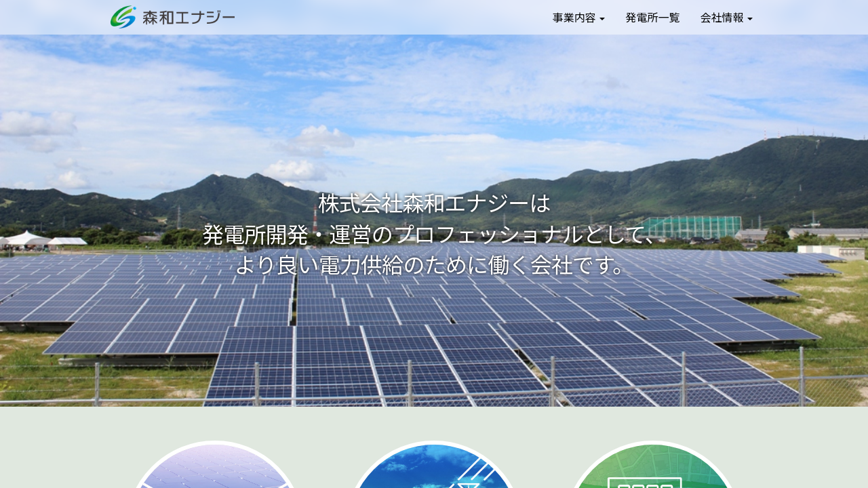
Task: Click the 発電所開発・運営 headline line
Action: (434, 235)
